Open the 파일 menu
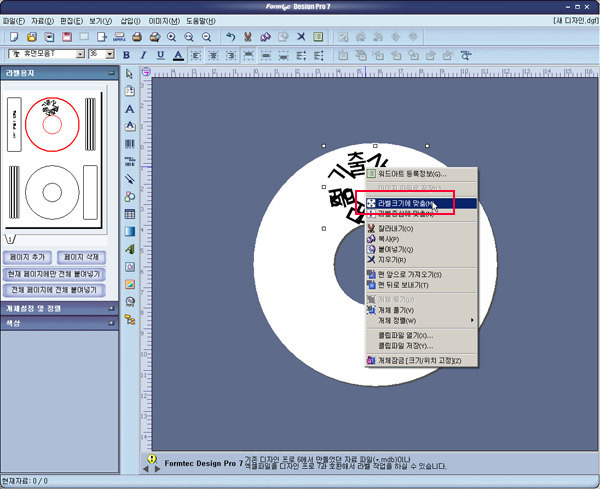 click(14, 20)
